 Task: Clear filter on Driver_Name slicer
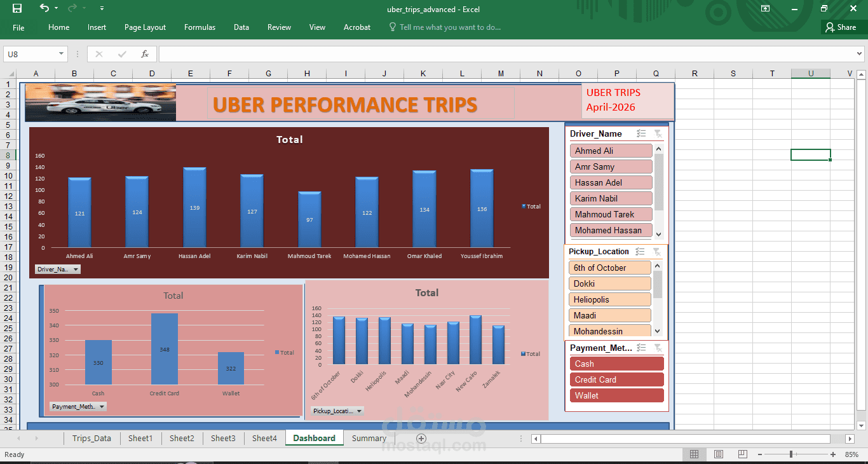click(x=658, y=133)
